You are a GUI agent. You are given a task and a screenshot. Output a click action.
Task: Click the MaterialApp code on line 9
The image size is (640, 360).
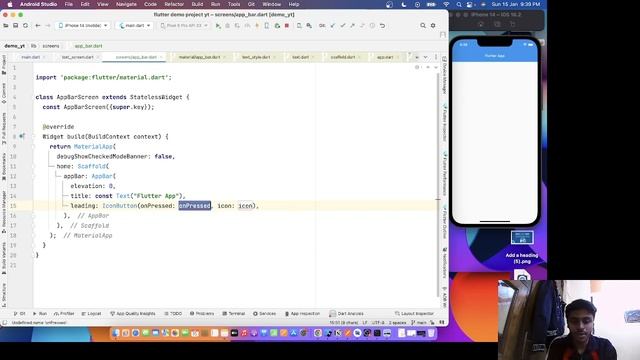[x=93, y=147]
